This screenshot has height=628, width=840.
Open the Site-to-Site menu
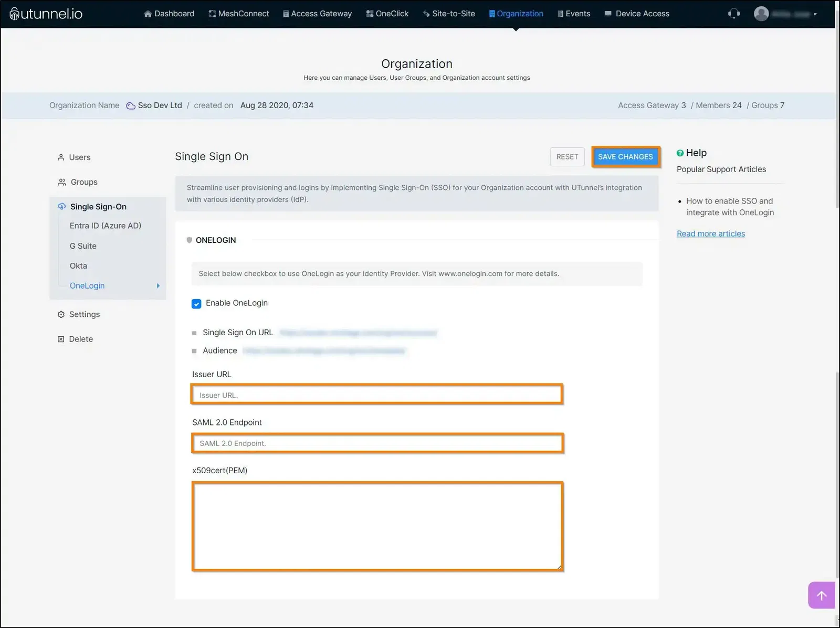point(449,14)
